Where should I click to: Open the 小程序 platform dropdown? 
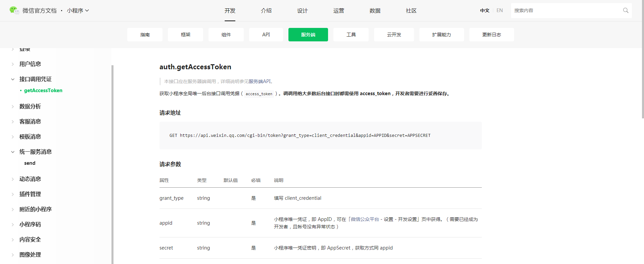(78, 10)
